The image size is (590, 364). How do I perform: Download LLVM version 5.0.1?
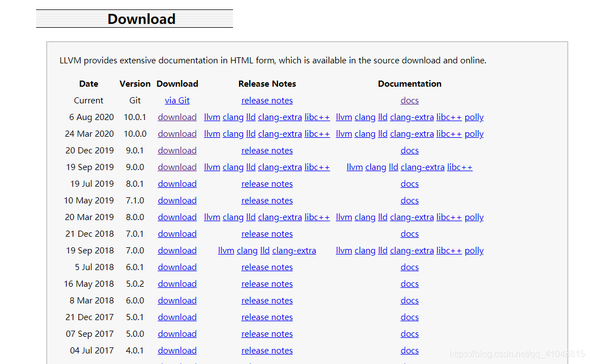[177, 317]
